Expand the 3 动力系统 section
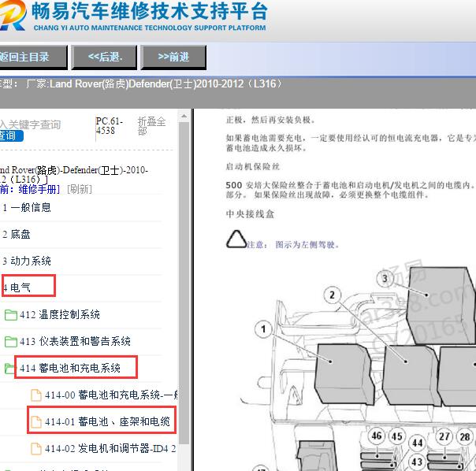476x471 pixels. (27, 261)
